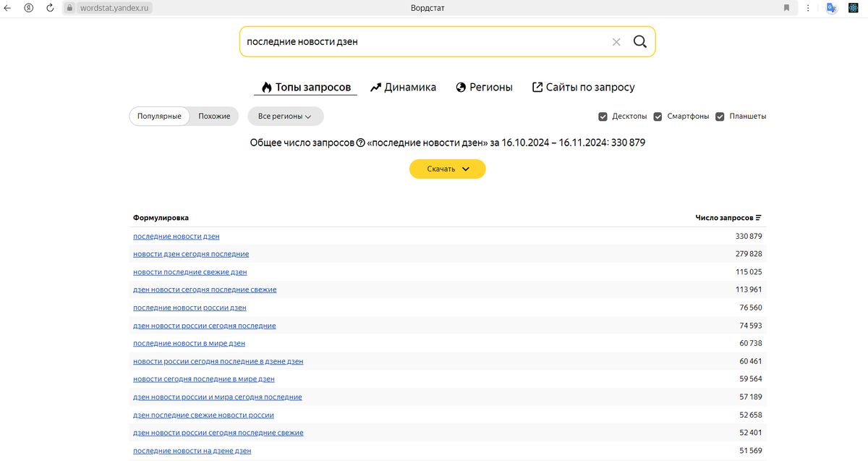Viewport: 868px width, 461px height.
Task: Go back with the browser arrow
Action: click(8, 8)
